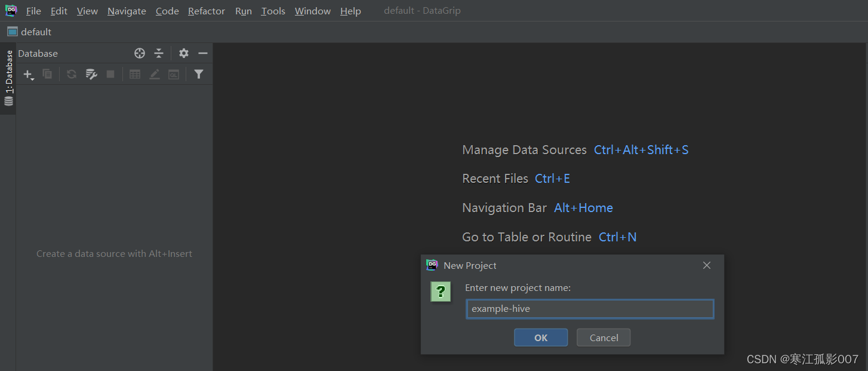Open the Window menu
Viewport: 868px width, 371px height.
(x=313, y=11)
